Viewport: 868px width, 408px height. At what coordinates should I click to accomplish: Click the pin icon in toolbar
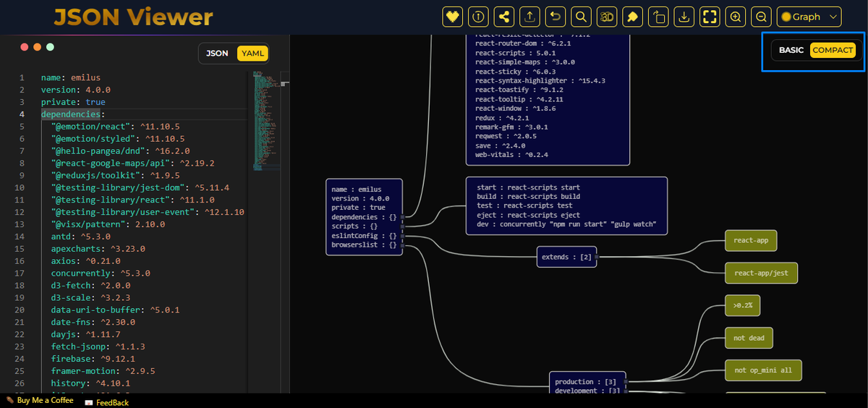click(x=632, y=17)
